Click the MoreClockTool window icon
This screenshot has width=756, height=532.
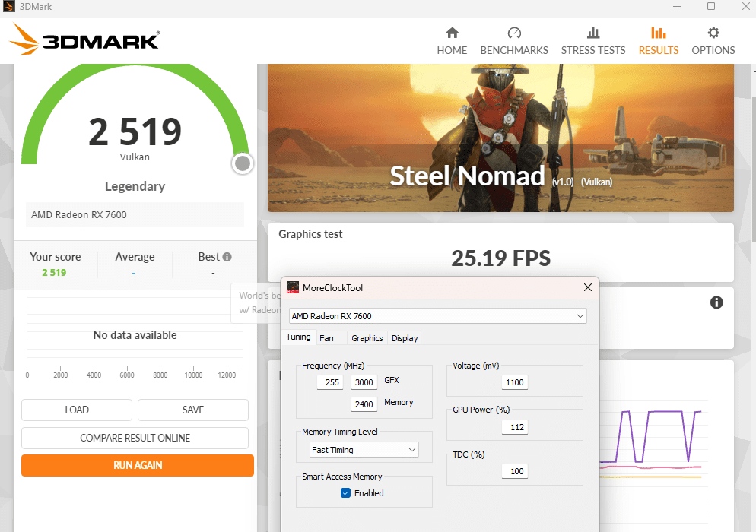[293, 288]
